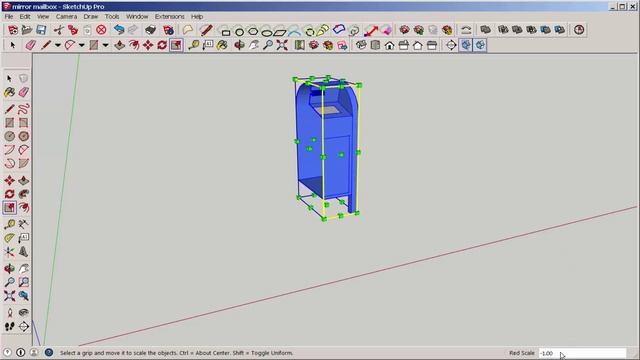The height and width of the screenshot is (360, 640).
Task: Select the Tape Measure tool in second toolbar row
Action: point(194,45)
